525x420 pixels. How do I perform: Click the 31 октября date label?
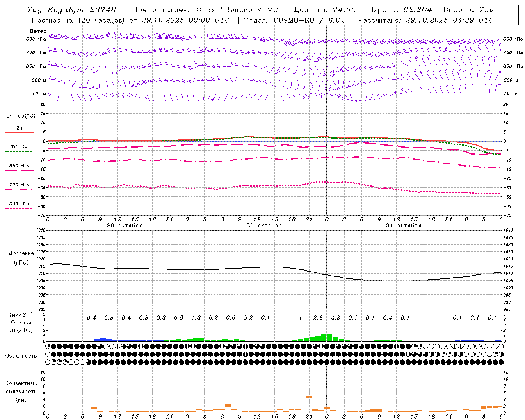pos(403,226)
